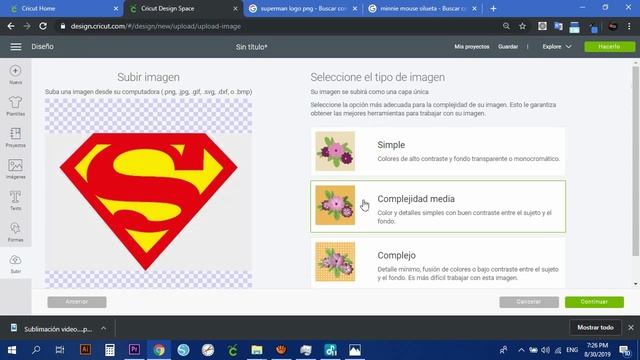
Task: Click the Subir upload cloud icon
Action: [16, 260]
